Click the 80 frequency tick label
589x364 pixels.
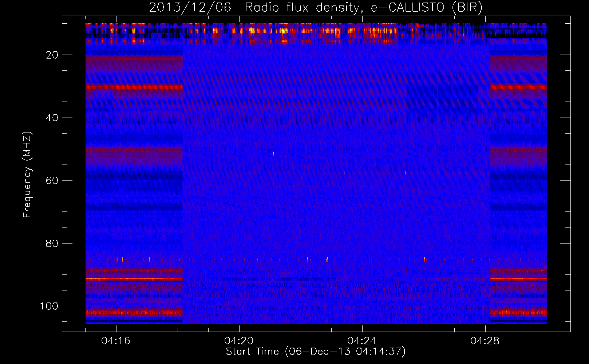coord(52,244)
